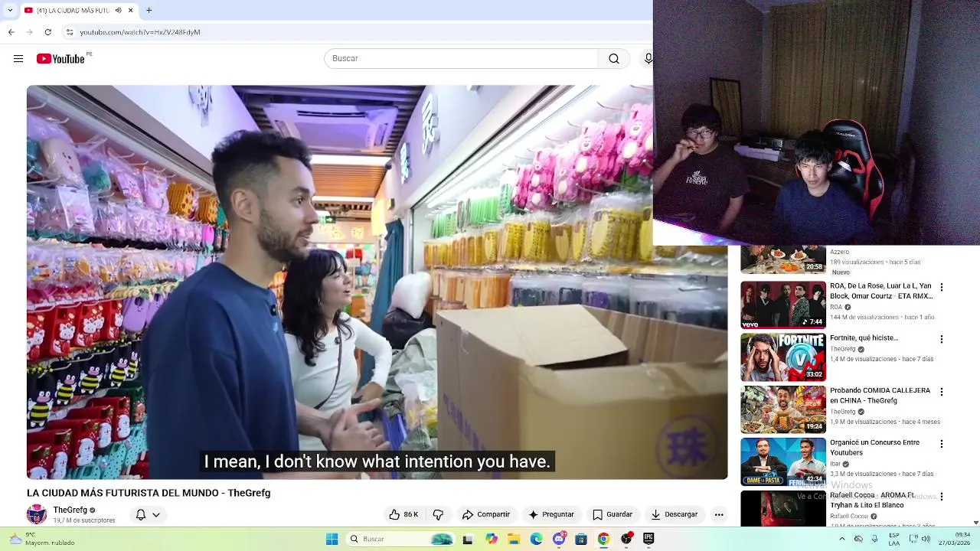Dislike the video

438,514
